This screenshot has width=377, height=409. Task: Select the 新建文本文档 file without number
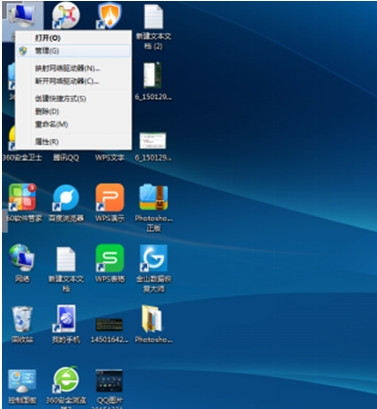(x=66, y=259)
